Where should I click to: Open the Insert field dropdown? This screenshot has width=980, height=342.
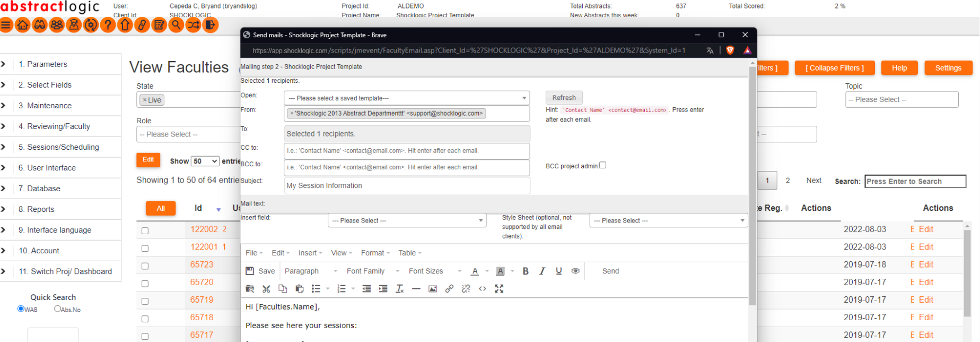407,220
